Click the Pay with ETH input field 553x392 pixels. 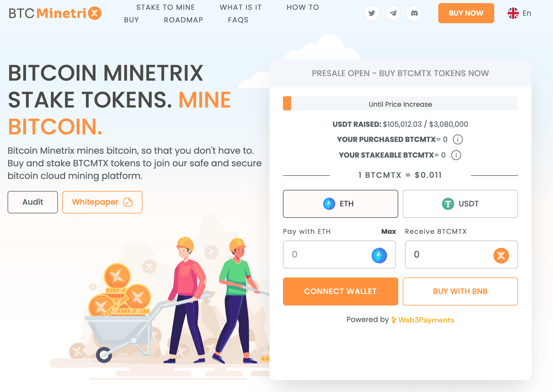pos(339,255)
